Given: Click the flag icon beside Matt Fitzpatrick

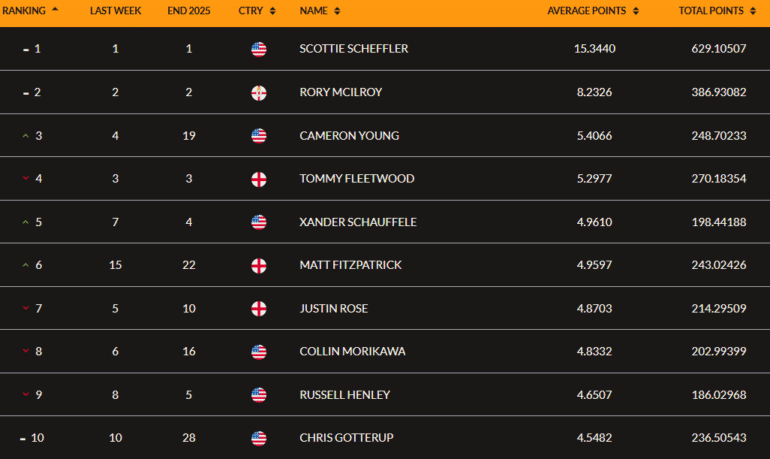Looking at the screenshot, I should tap(259, 266).
